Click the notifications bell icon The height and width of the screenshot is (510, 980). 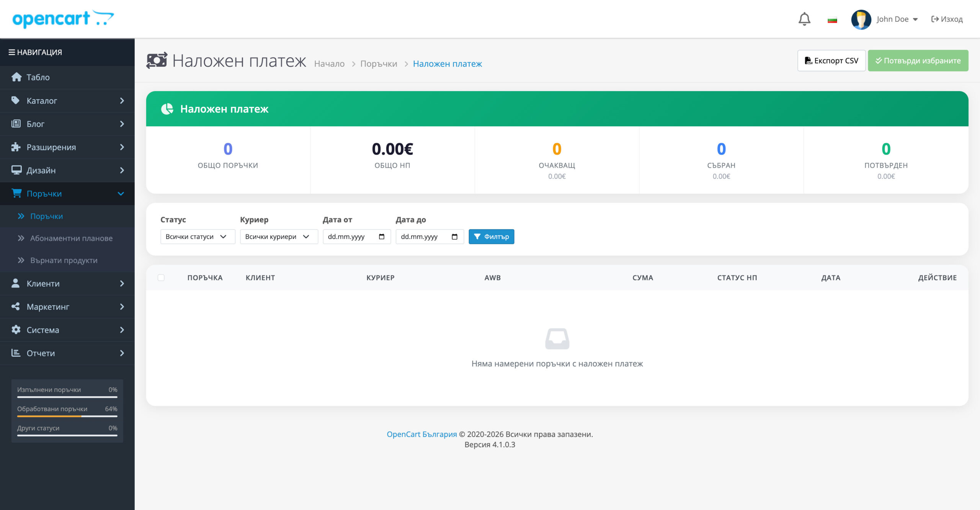pos(804,19)
